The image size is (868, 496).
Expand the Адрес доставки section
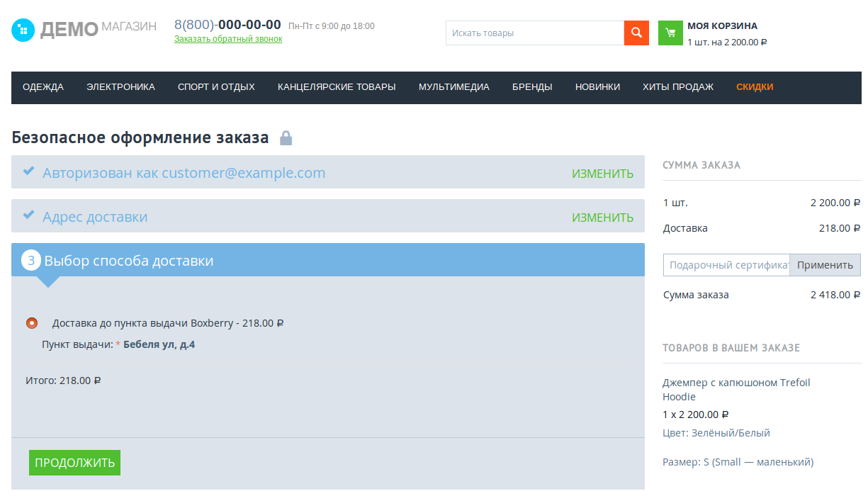tap(95, 217)
